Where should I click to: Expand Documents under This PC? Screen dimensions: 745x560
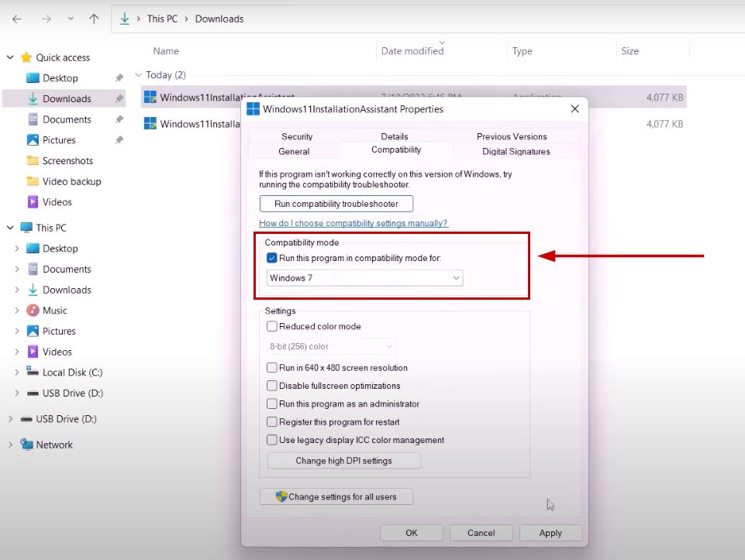coord(16,269)
